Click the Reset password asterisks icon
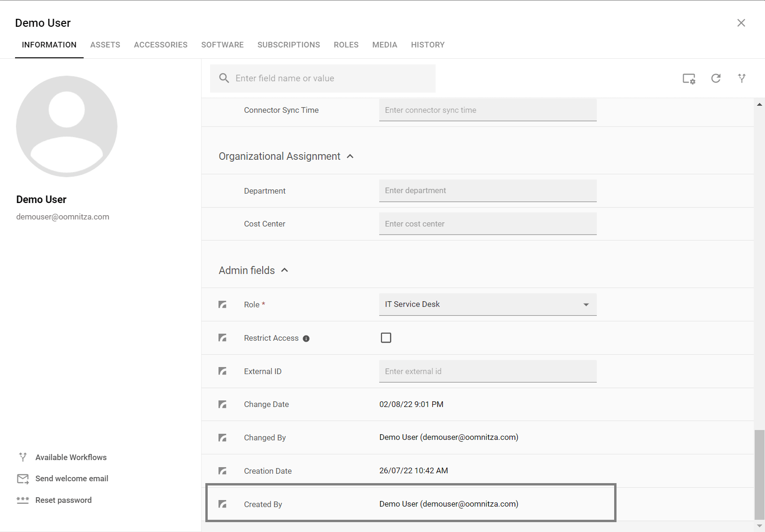This screenshot has width=765, height=532. pyautogui.click(x=23, y=500)
